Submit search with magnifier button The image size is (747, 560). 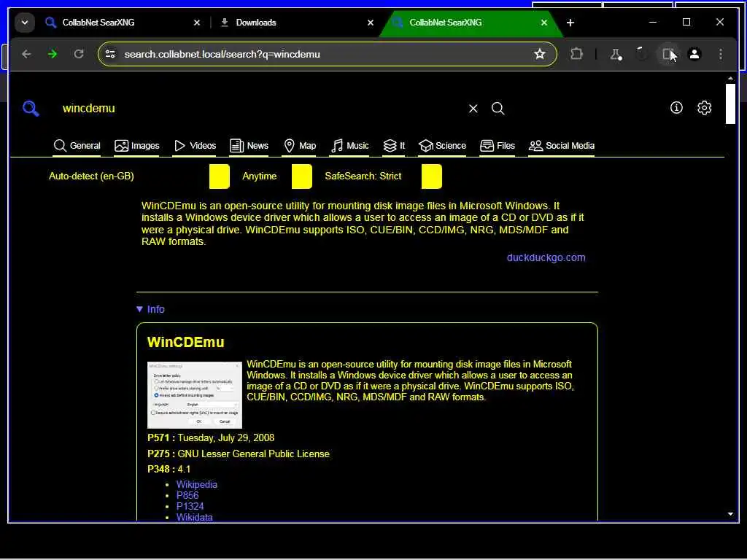[x=498, y=109]
